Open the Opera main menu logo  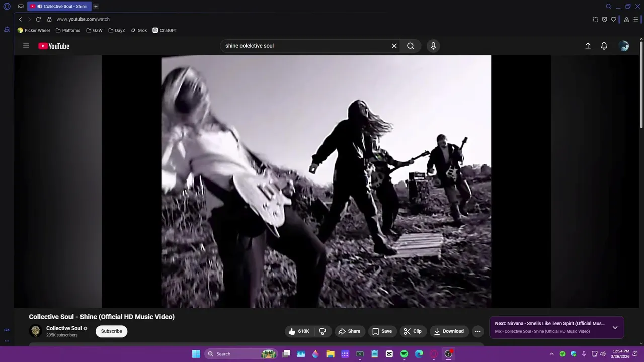(7, 6)
